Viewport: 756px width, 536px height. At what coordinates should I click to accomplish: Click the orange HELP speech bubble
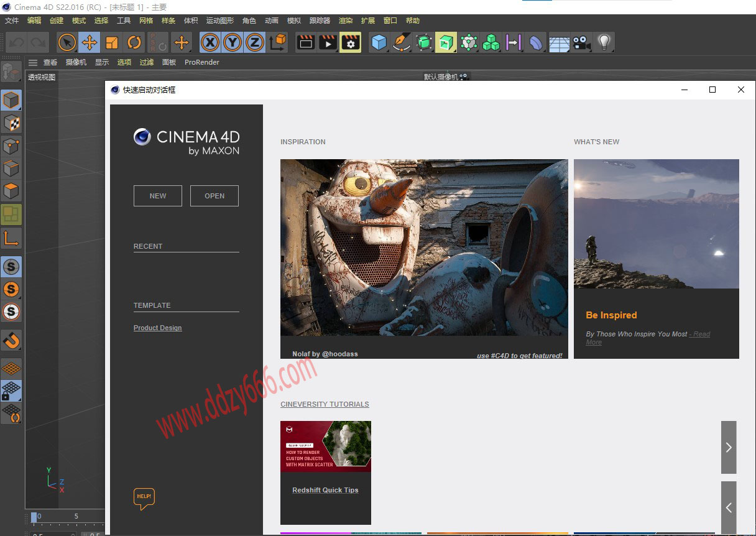144,499
